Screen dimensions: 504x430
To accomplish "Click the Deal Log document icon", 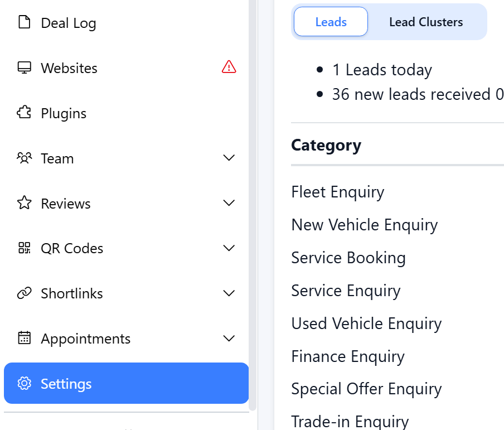I will [x=24, y=23].
